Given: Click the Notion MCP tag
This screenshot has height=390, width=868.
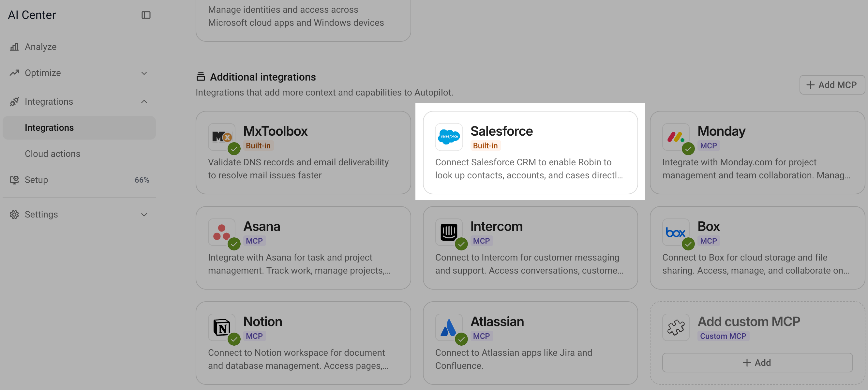Looking at the screenshot, I should click(x=254, y=336).
